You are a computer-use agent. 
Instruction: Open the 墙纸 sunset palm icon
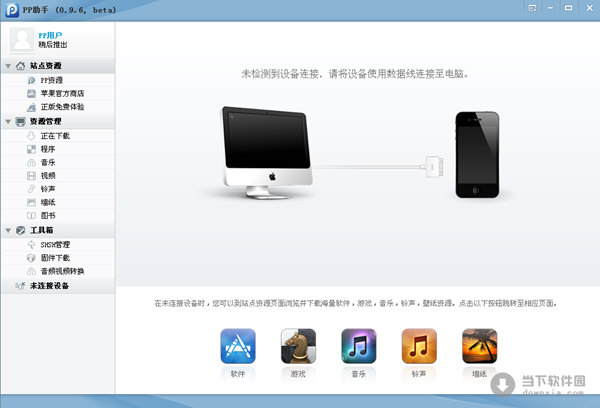click(479, 346)
